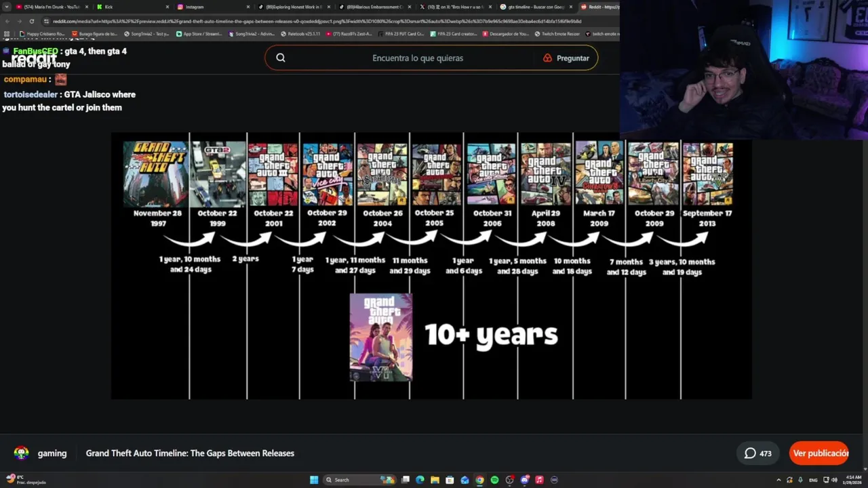This screenshot has width=868, height=488.
Task: Open the weather widget on the taskbar
Action: point(26,480)
